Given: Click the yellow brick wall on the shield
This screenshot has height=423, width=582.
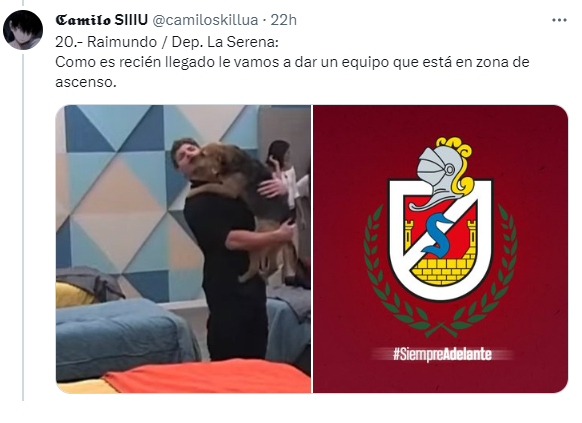Looking at the screenshot, I should coord(443,271).
